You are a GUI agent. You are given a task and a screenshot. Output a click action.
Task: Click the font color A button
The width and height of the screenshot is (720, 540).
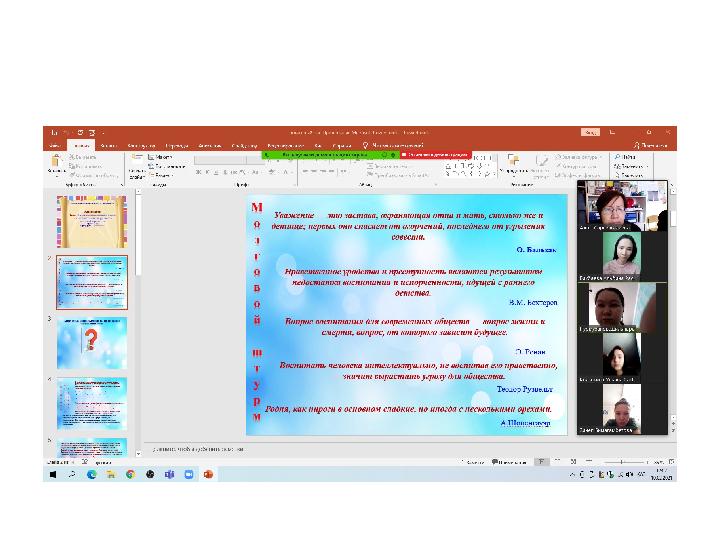286,172
